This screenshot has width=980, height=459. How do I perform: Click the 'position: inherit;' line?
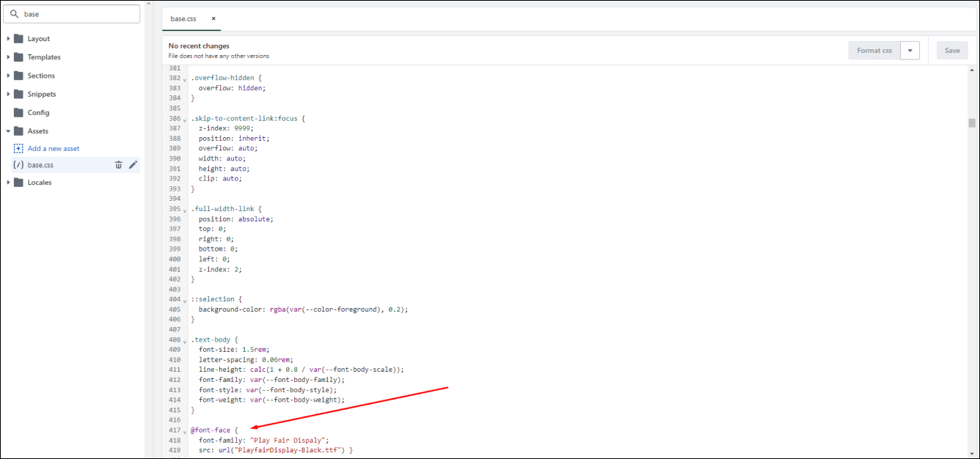coord(234,139)
